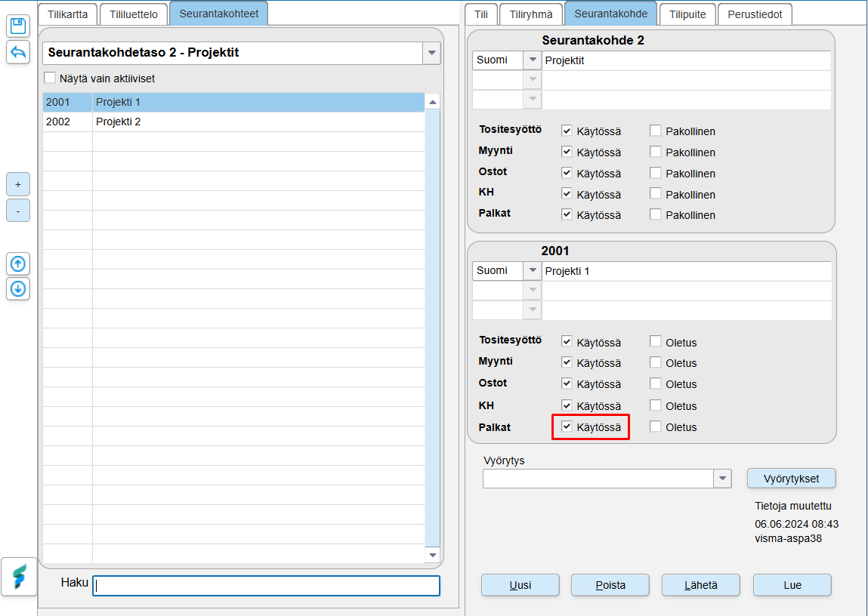Tick Tositesyöttö Pakollinen checkbox

(x=656, y=131)
